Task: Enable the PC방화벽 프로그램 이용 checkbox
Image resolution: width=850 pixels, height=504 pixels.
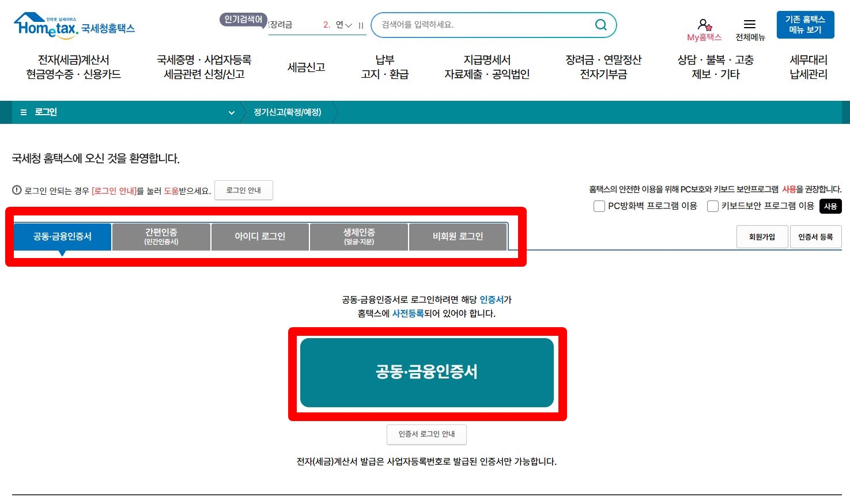Action: click(x=599, y=206)
